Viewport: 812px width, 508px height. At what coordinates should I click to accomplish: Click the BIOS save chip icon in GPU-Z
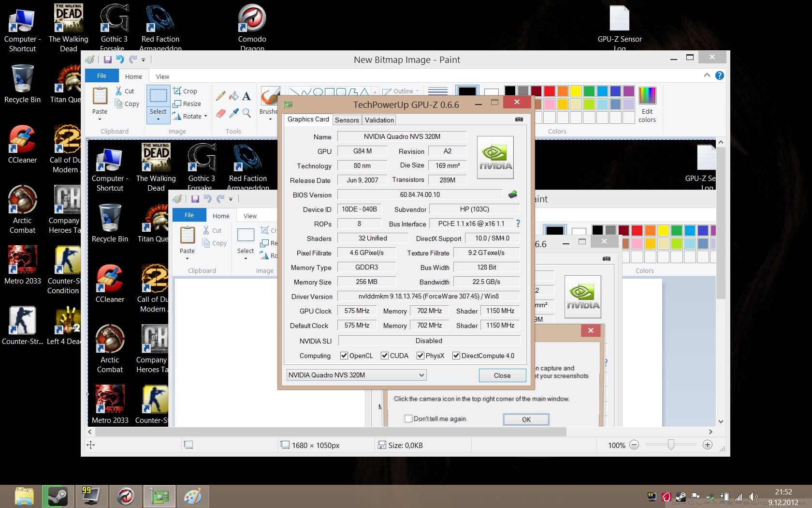tap(513, 194)
